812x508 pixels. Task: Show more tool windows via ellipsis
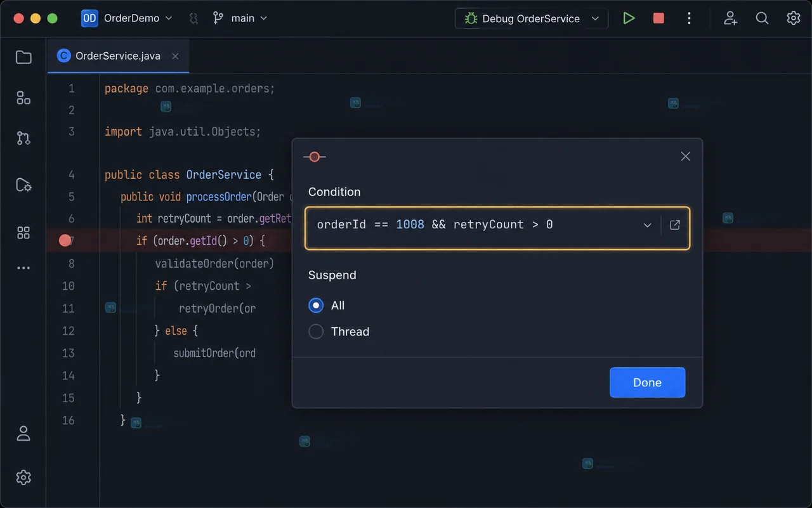[23, 268]
